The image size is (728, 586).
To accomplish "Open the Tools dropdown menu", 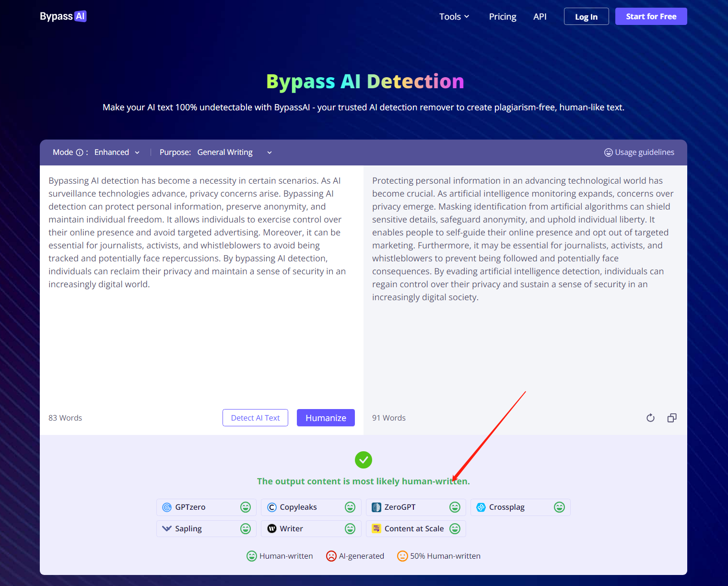I will (x=454, y=16).
